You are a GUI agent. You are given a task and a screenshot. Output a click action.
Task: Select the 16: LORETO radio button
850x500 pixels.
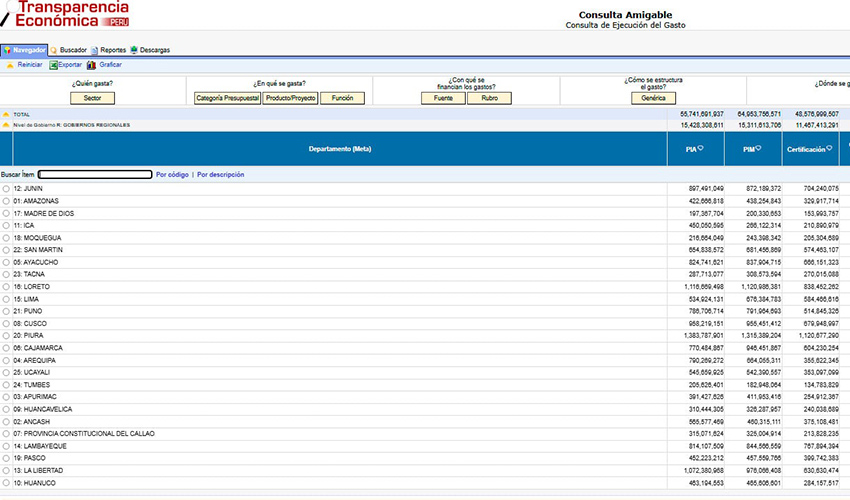click(x=6, y=287)
